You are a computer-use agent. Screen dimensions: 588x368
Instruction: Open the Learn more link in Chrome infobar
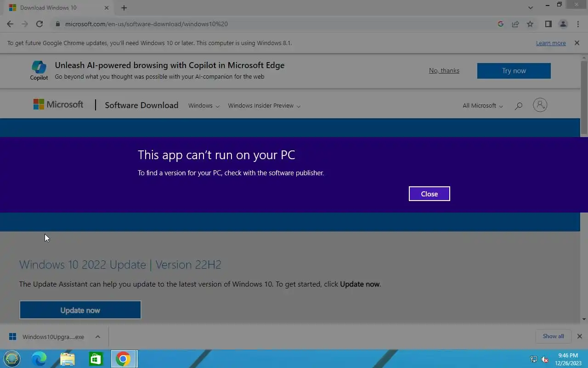550,43
